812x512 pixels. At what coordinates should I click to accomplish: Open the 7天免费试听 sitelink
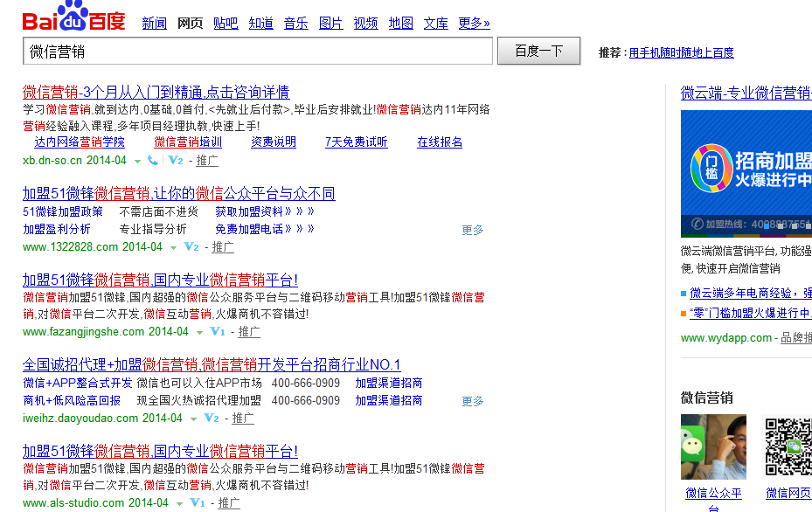[357, 142]
